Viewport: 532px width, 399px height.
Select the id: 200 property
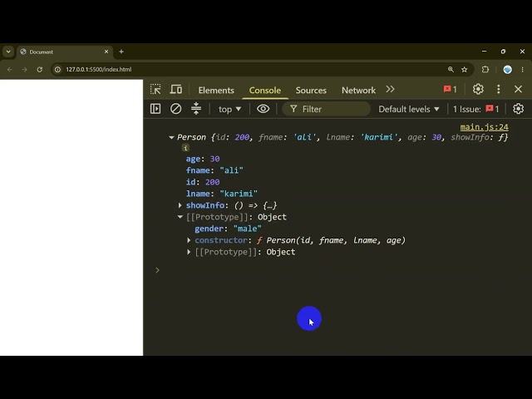pos(203,182)
